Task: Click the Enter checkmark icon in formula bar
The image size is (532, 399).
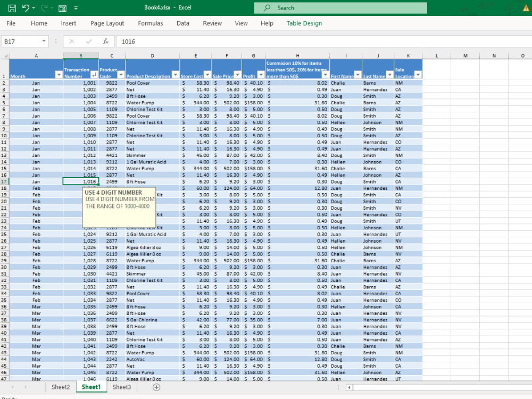Action: click(x=89, y=41)
